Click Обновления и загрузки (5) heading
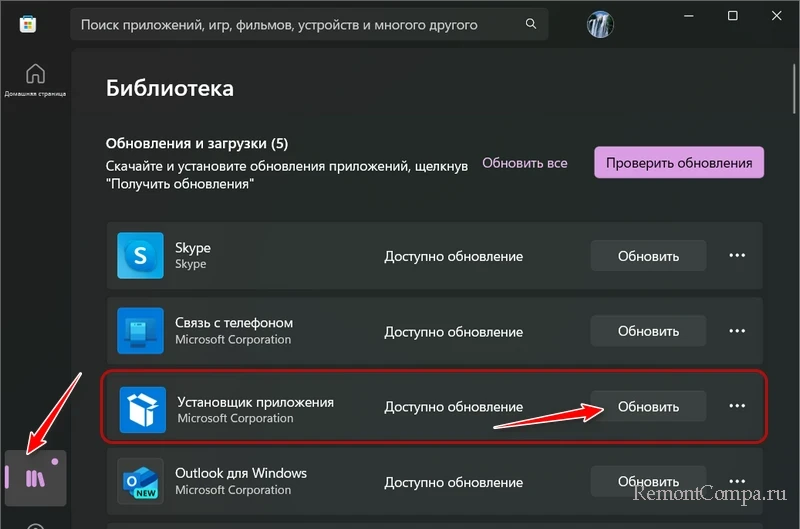 (x=197, y=143)
